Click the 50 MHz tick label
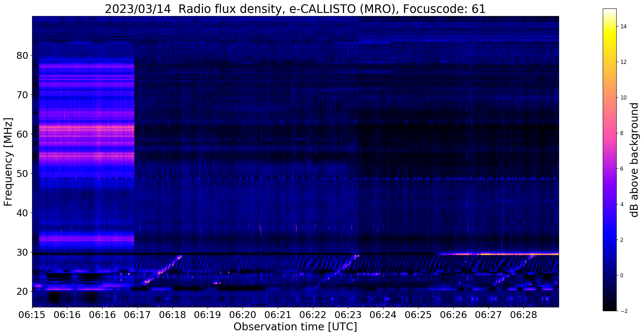Screen dimensions: 644x336 coord(22,174)
